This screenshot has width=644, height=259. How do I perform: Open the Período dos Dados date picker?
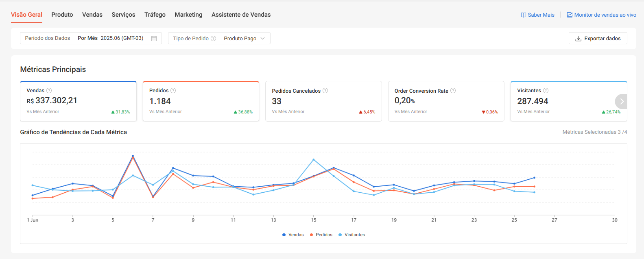(91, 38)
